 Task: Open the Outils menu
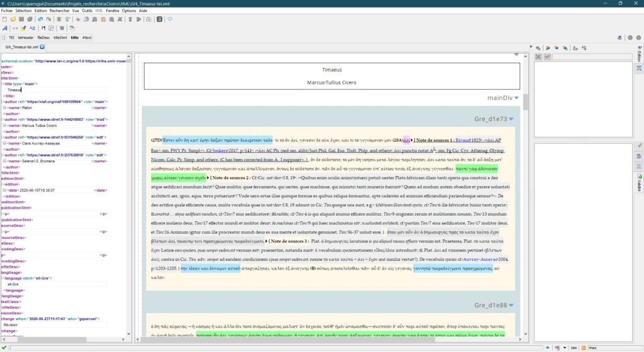pos(87,11)
